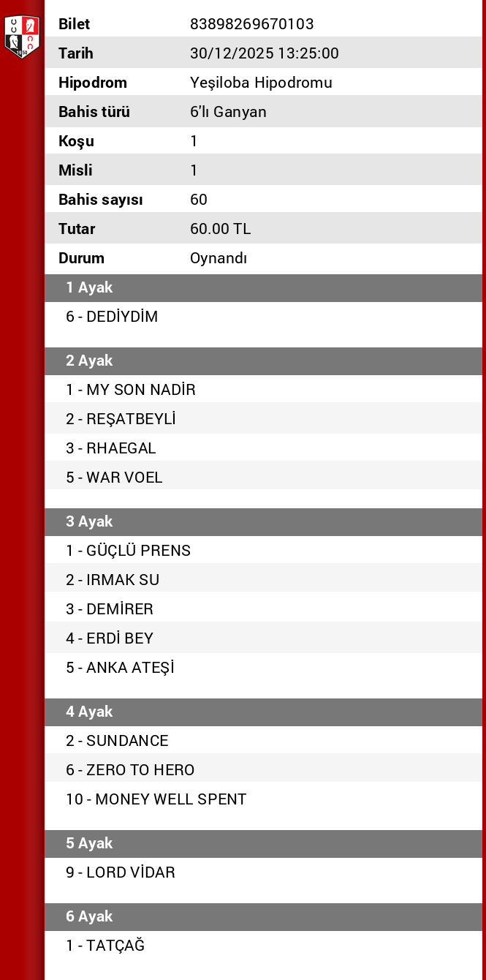This screenshot has width=486, height=980.
Task: Select the ticket number 83898269670103
Action: (251, 24)
